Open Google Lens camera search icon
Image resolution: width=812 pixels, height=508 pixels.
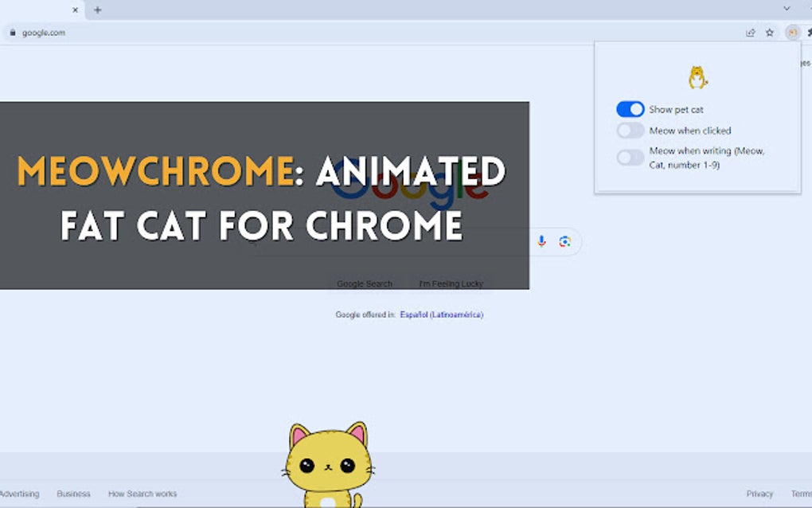[567, 242]
